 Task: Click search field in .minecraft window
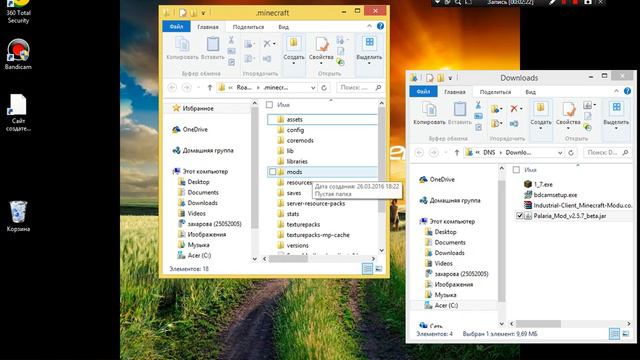coord(360,87)
